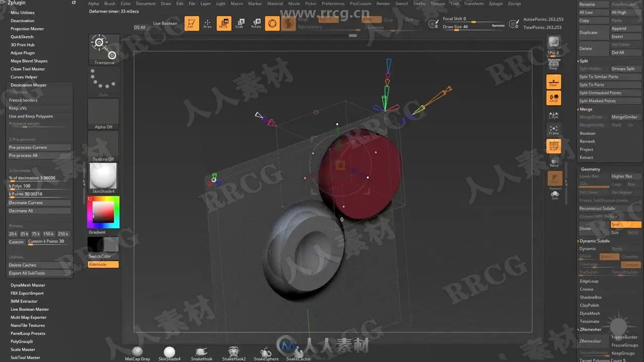Open the Dots stroke type picker
644x362 pixels.
pyautogui.click(x=104, y=82)
